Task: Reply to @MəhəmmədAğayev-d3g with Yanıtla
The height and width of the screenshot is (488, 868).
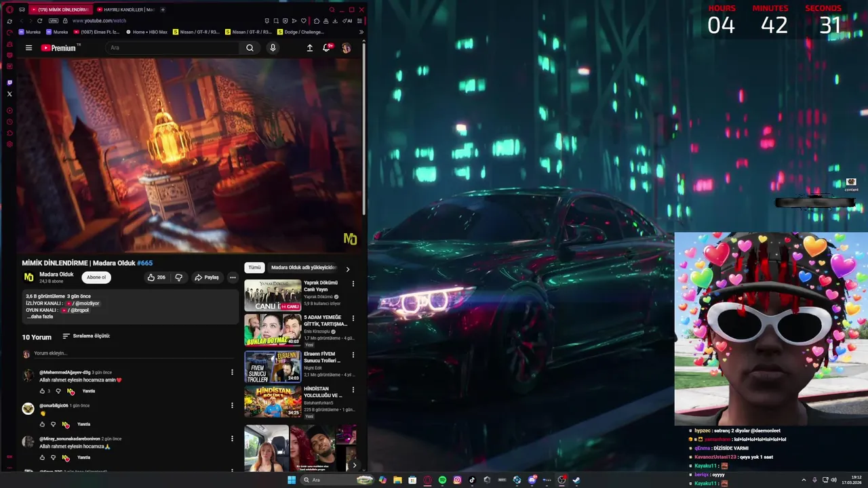Action: tap(89, 391)
